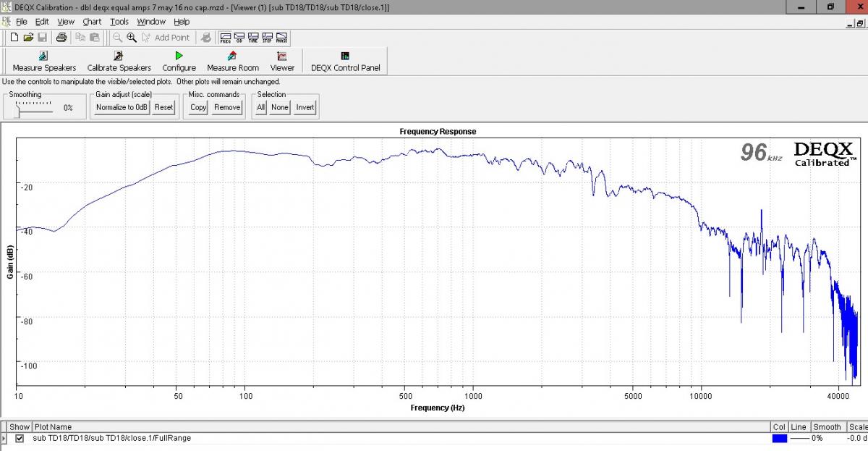This screenshot has height=451, width=868.
Task: Select the PHASE chart icon
Action: pos(281,38)
